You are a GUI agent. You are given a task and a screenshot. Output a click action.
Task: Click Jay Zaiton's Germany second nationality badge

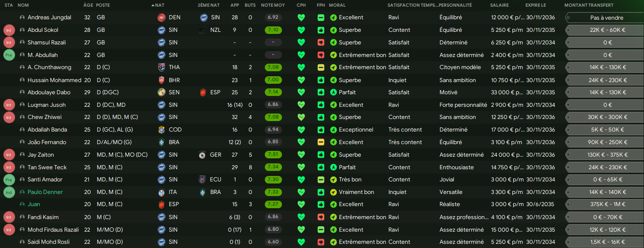[x=203, y=155]
